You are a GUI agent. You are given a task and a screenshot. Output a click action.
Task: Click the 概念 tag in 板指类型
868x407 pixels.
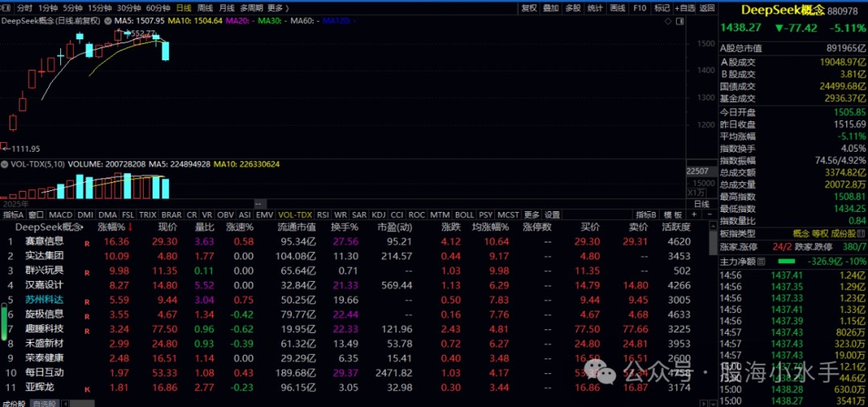pos(801,234)
